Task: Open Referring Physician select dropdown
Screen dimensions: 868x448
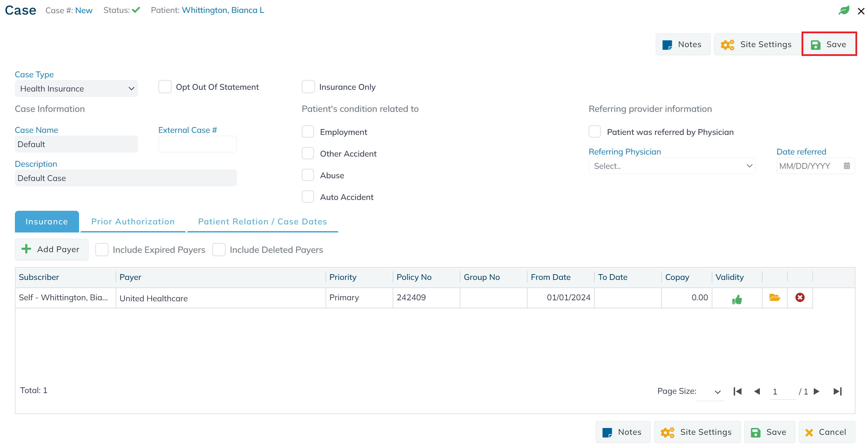Action: pyautogui.click(x=672, y=166)
